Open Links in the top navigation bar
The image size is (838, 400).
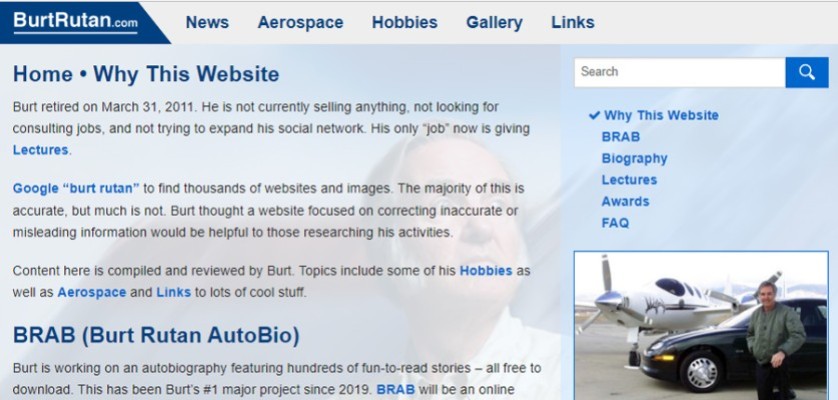572,22
